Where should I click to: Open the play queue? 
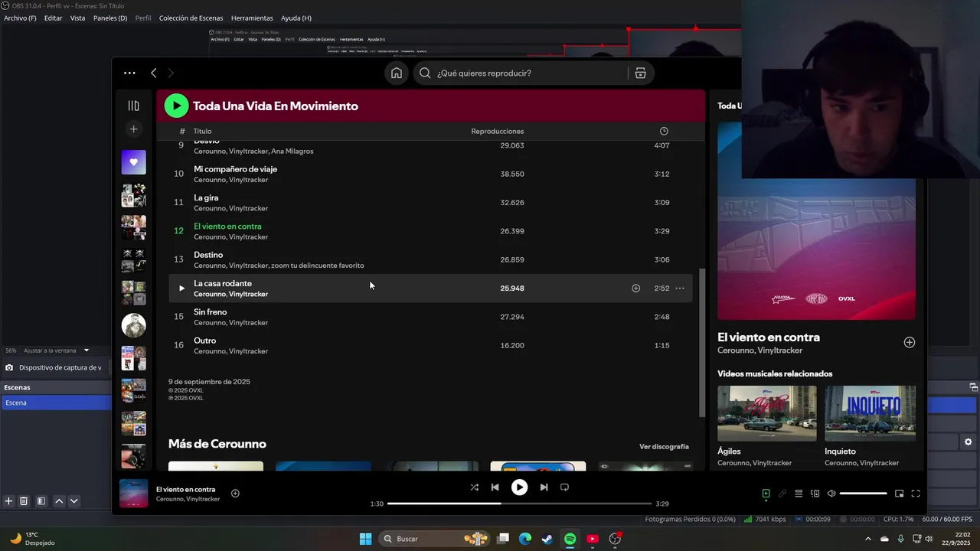click(x=799, y=494)
